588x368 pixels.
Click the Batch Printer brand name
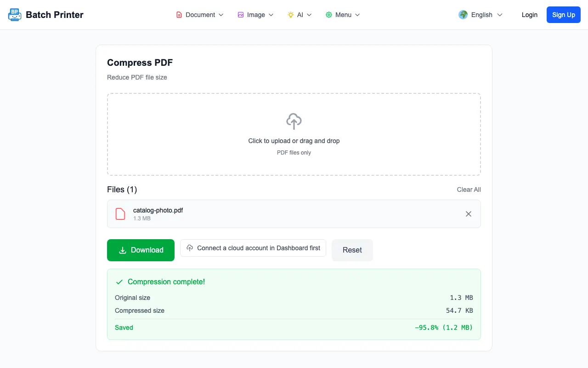point(55,15)
